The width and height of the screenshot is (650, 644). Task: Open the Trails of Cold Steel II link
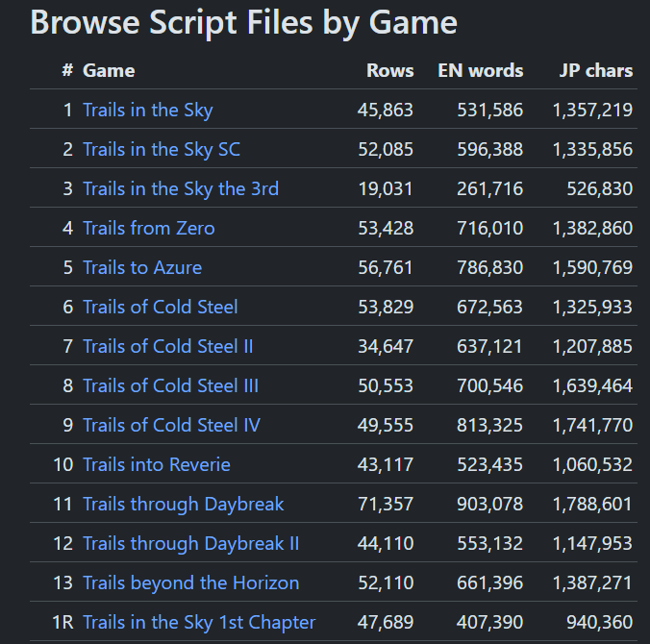168,346
